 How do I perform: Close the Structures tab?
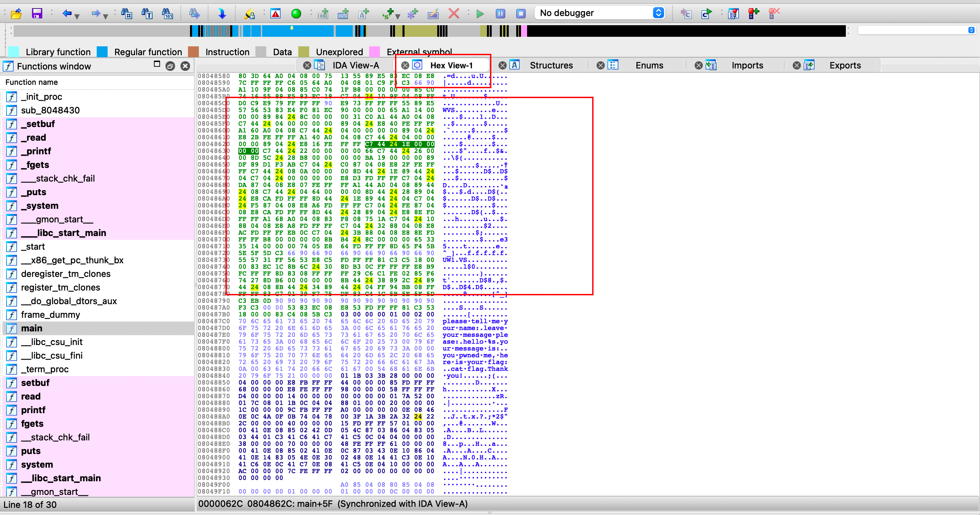[x=502, y=65]
